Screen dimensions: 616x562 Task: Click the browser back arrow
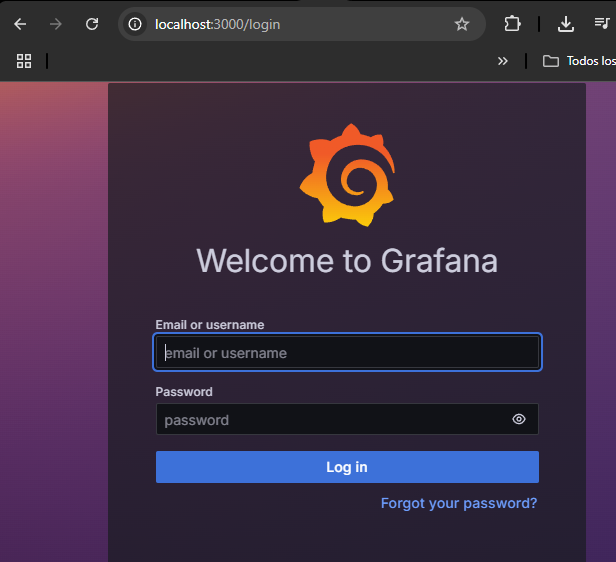[x=20, y=24]
